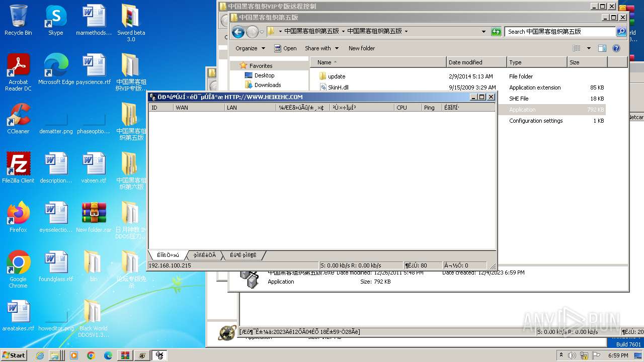Launch FileZilla Client from desktop
The image size is (644, 362).
point(18,168)
